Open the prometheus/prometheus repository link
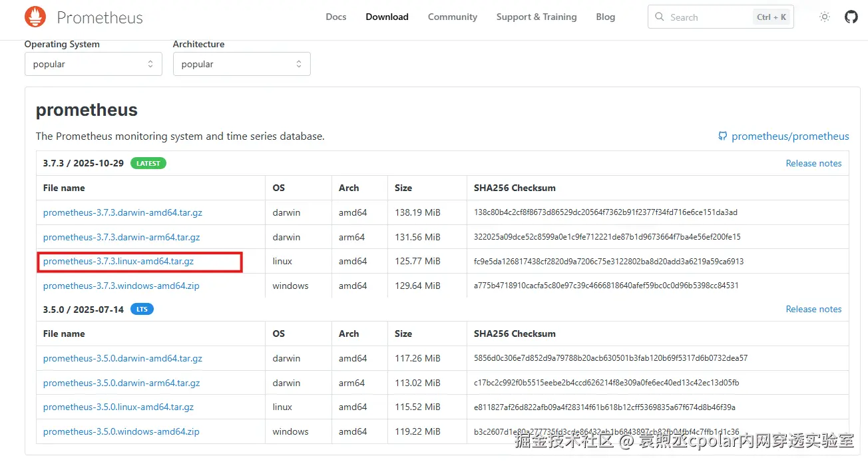 coord(790,136)
